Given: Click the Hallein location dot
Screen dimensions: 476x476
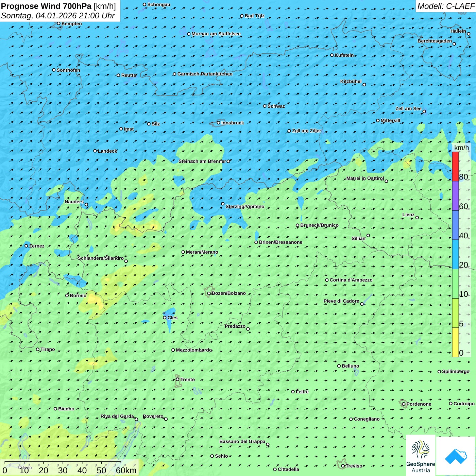Looking at the screenshot, I should pos(469,34).
